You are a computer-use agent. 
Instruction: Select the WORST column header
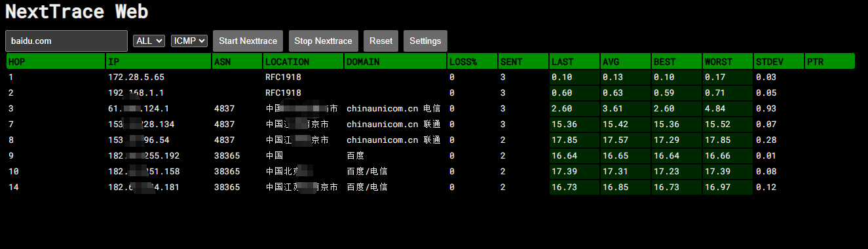tap(727, 62)
